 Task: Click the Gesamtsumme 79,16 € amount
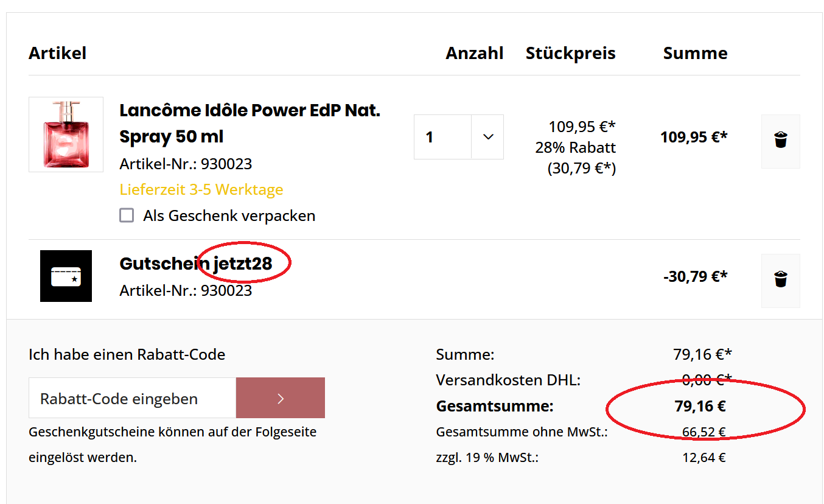coord(700,406)
